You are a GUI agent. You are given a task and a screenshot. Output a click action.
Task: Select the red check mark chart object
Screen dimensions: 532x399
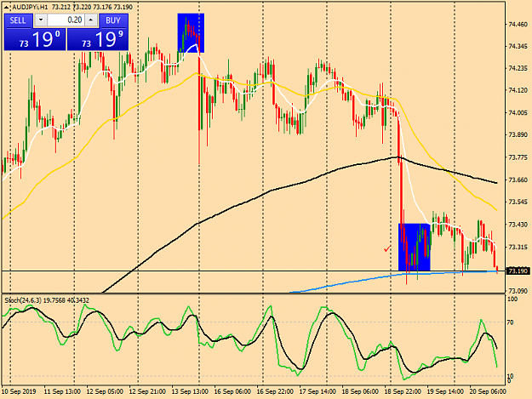pyautogui.click(x=387, y=249)
